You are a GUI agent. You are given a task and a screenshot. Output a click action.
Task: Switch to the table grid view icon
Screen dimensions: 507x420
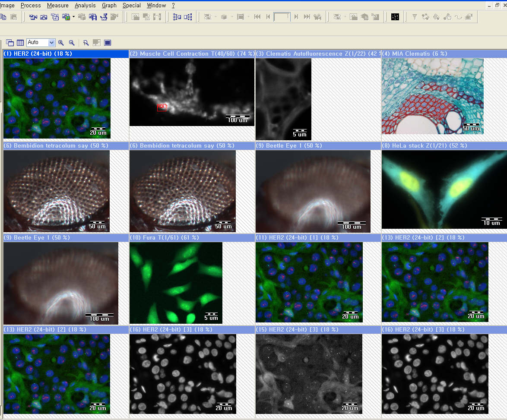click(20, 43)
